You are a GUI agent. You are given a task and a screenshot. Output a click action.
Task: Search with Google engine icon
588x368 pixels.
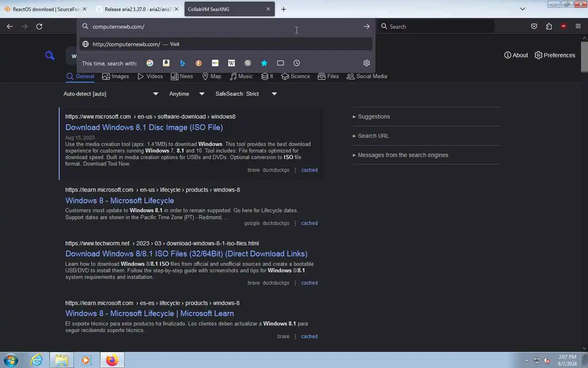pyautogui.click(x=150, y=63)
